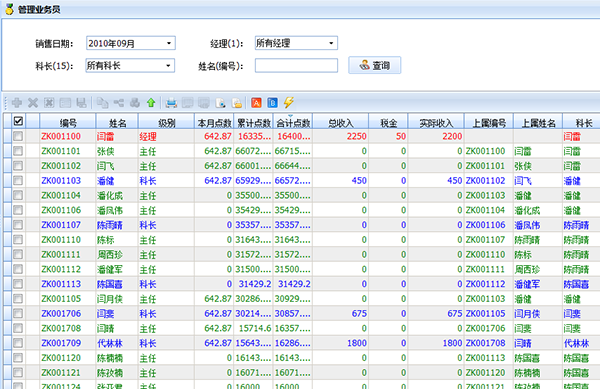The width and height of the screenshot is (600, 389).
Task: Click the save floppy-disk toolbar icon
Action: (81, 103)
